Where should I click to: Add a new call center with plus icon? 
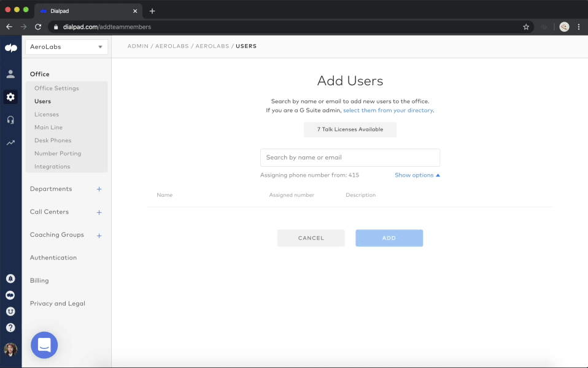click(99, 212)
